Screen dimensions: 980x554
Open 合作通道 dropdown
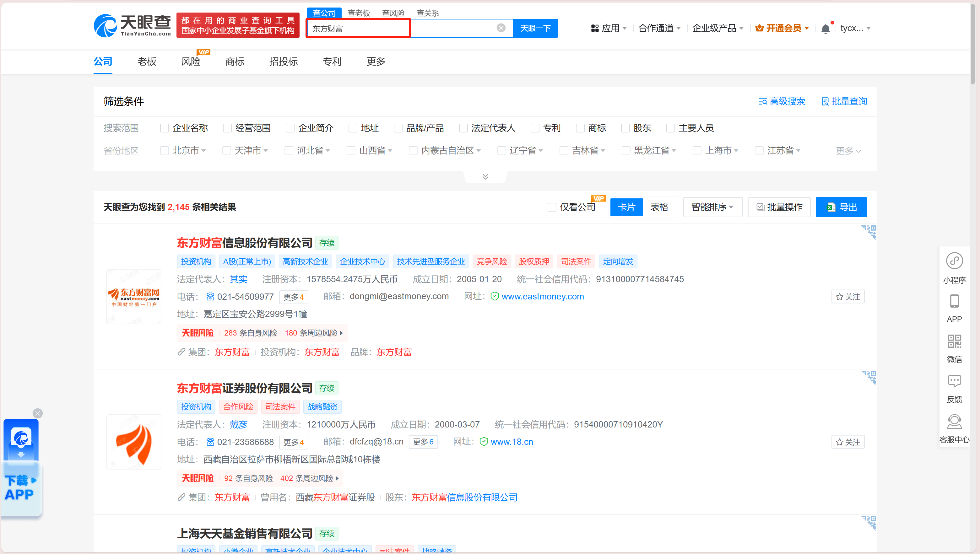(x=659, y=28)
